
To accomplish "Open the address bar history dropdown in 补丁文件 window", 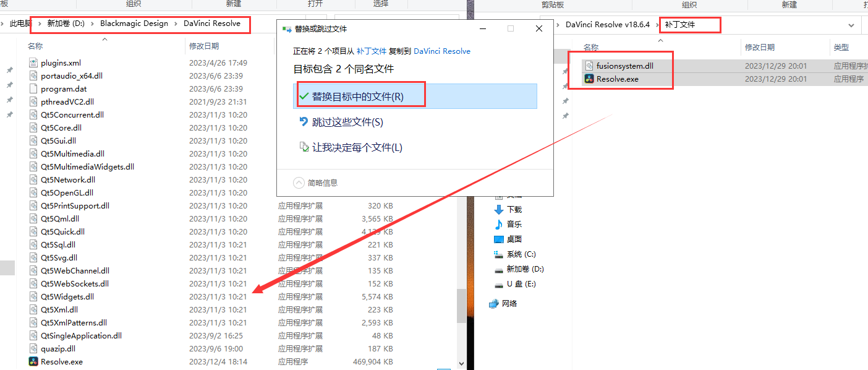I will [x=851, y=25].
